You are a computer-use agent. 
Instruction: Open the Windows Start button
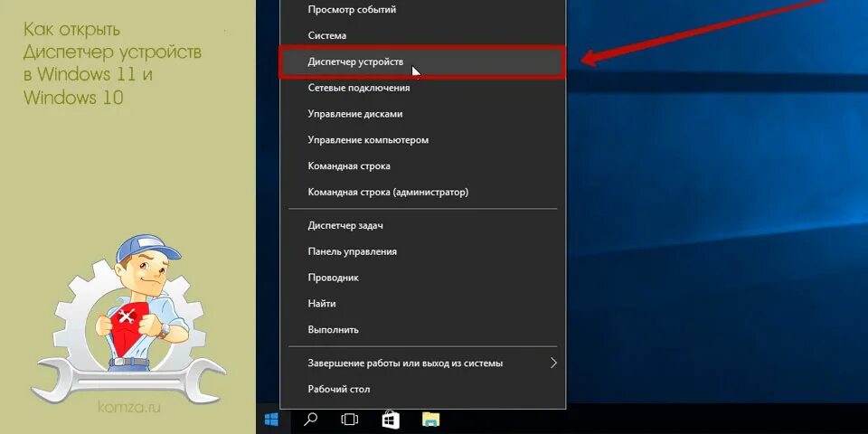point(271,420)
